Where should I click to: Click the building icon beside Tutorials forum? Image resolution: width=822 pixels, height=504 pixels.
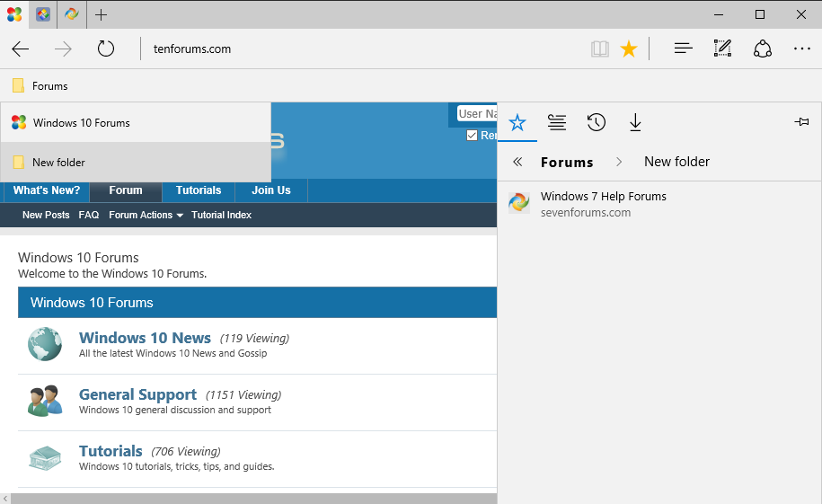pos(45,458)
